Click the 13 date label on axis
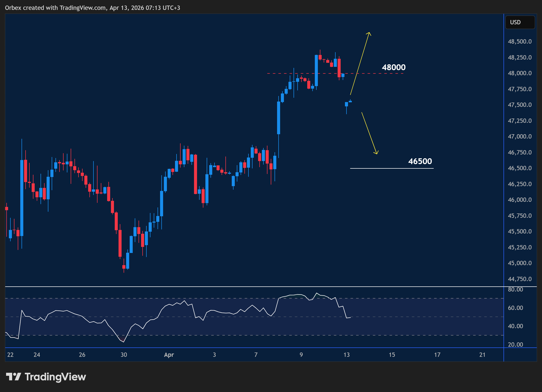This screenshot has height=392, width=542. (x=346, y=355)
